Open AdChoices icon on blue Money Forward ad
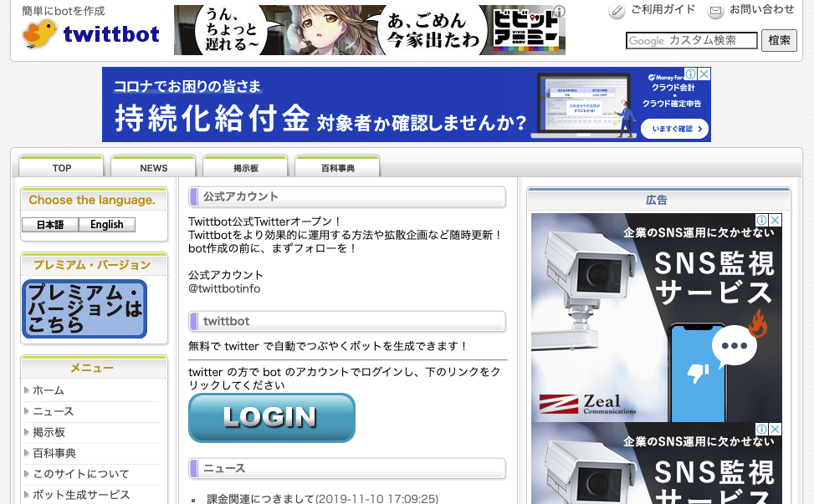Screen dimensions: 814x504 click(691, 74)
